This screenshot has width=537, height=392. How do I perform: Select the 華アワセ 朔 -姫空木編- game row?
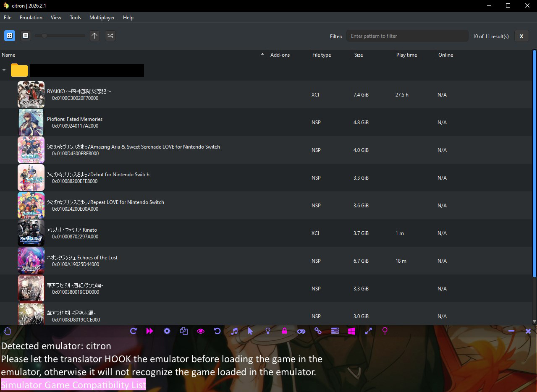266,314
